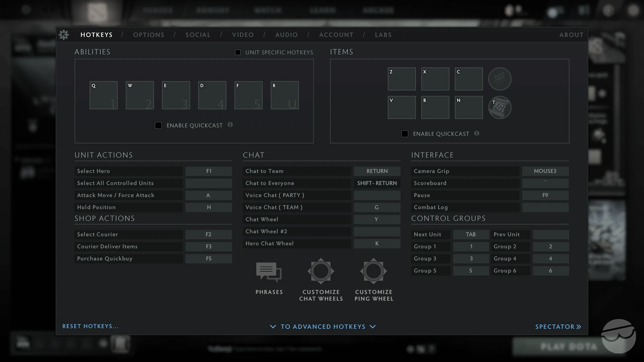Set key for Chat Wheel #2
Image resolution: width=644 pixels, height=362 pixels.
377,231
